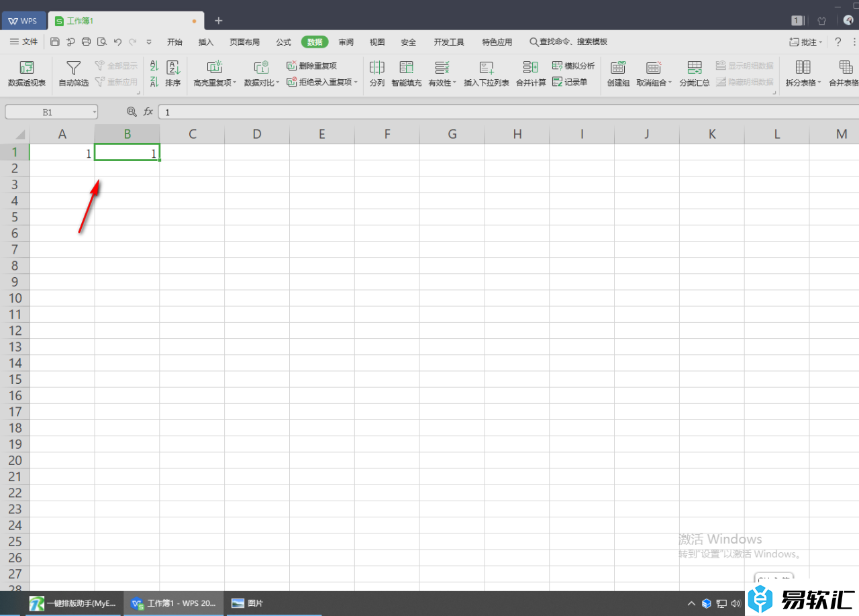859x616 pixels.
Task: Expand the quick access toolbar customize arrow
Action: click(149, 42)
